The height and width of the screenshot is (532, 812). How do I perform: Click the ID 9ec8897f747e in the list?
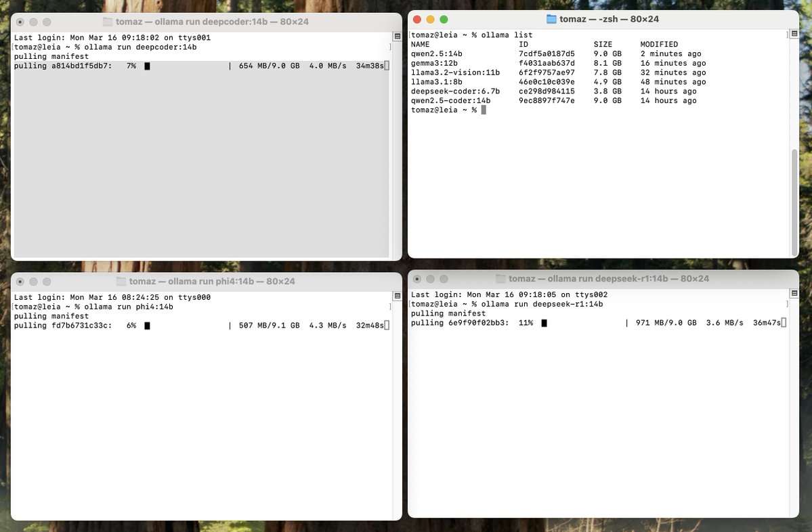(x=547, y=100)
